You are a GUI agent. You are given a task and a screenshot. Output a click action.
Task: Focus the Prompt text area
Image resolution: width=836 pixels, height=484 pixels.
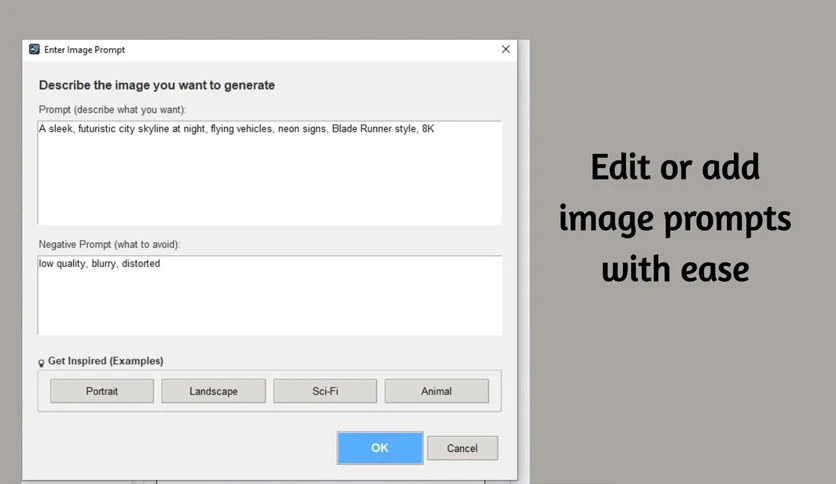click(269, 173)
